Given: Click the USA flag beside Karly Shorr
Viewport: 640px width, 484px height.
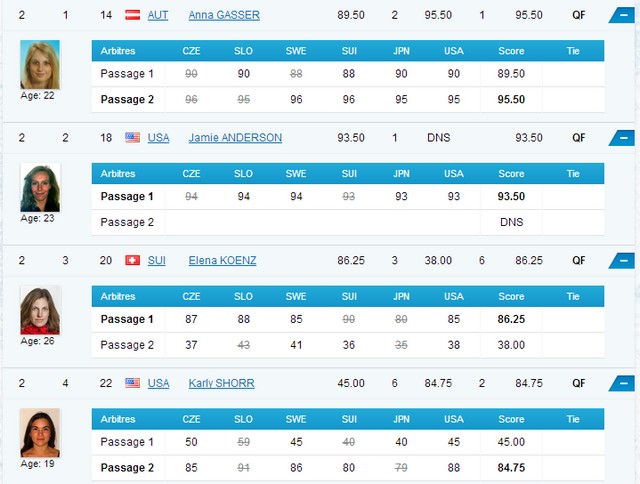Looking at the screenshot, I should coord(132,383).
